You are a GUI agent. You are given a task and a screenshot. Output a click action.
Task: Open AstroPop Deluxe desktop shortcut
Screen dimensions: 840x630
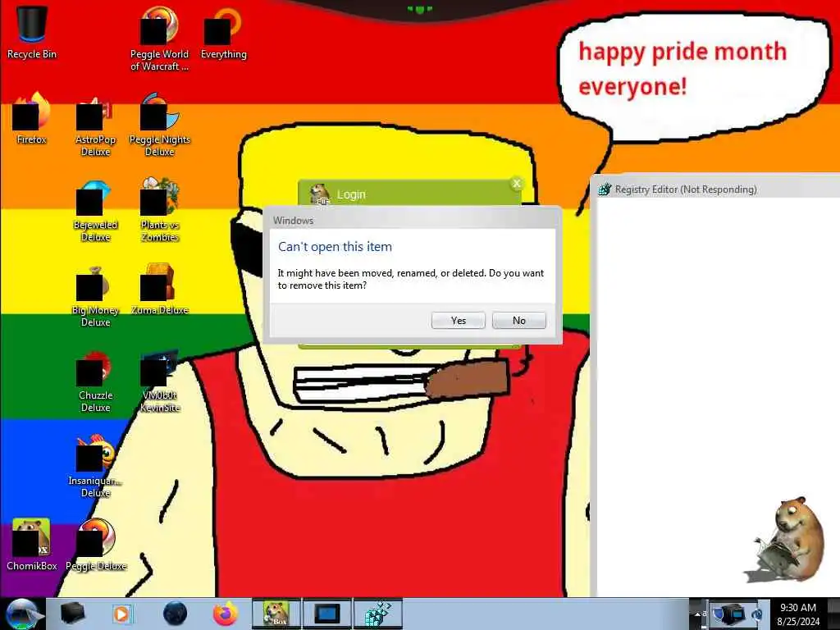pyautogui.click(x=95, y=125)
